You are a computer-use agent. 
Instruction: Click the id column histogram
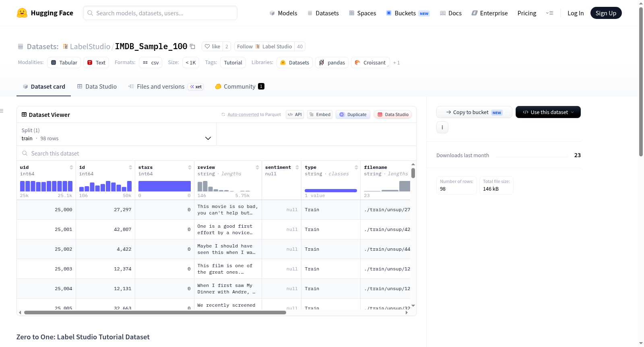105,186
